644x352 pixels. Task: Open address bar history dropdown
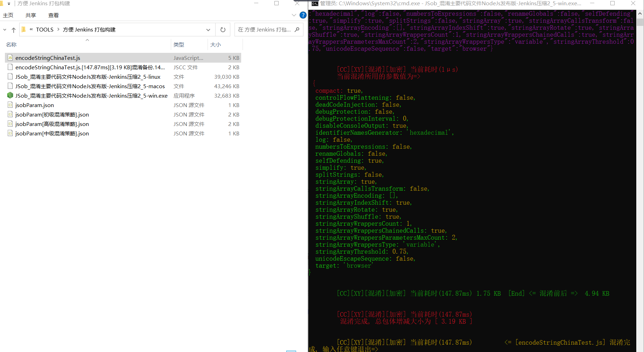[208, 30]
